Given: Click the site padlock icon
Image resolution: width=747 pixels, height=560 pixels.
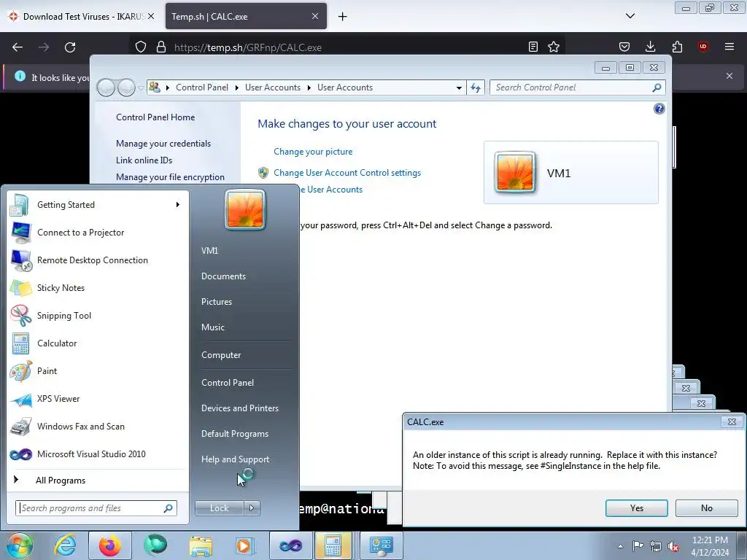Looking at the screenshot, I should point(161,47).
